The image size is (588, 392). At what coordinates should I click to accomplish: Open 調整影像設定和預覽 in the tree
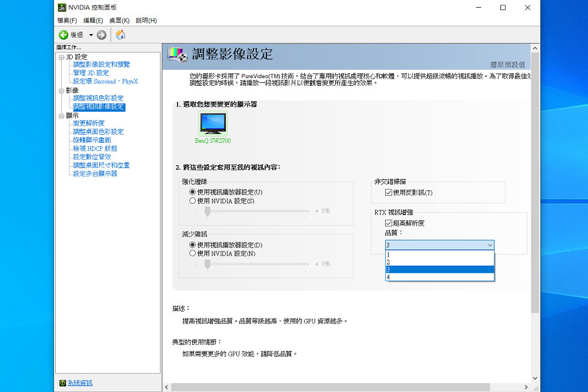tap(101, 65)
